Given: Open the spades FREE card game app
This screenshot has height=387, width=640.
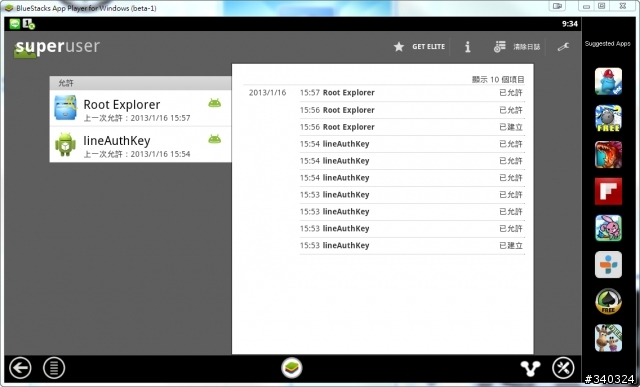Looking at the screenshot, I should pos(608,301).
